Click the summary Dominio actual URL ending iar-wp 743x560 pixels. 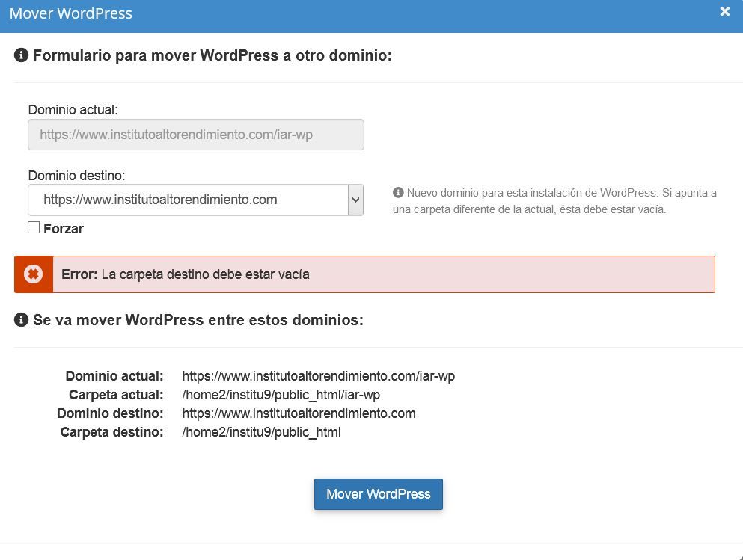tap(319, 376)
